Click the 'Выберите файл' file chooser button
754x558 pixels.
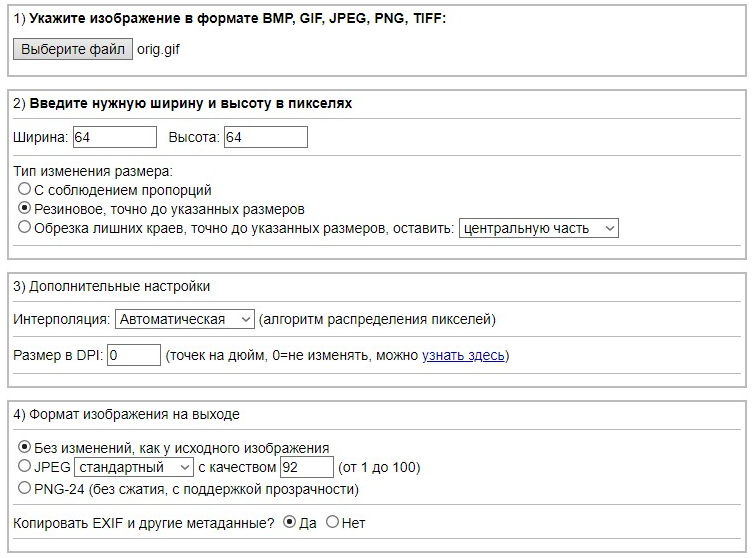pos(75,49)
